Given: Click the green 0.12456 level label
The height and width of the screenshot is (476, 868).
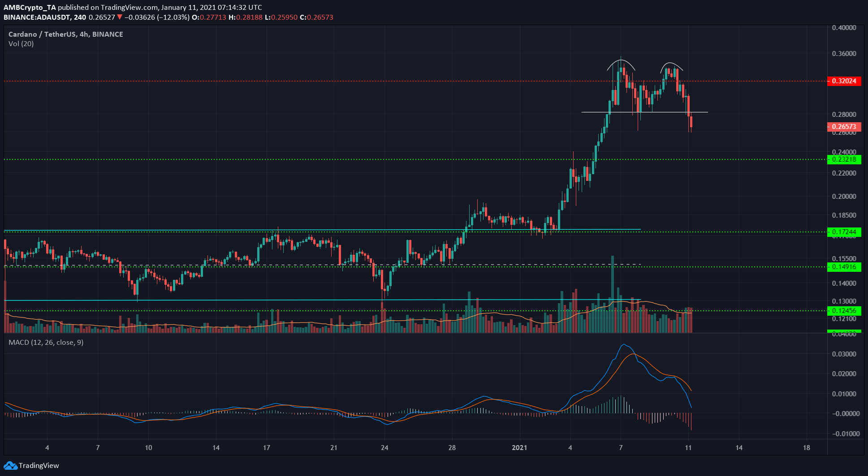Looking at the screenshot, I should (x=844, y=311).
